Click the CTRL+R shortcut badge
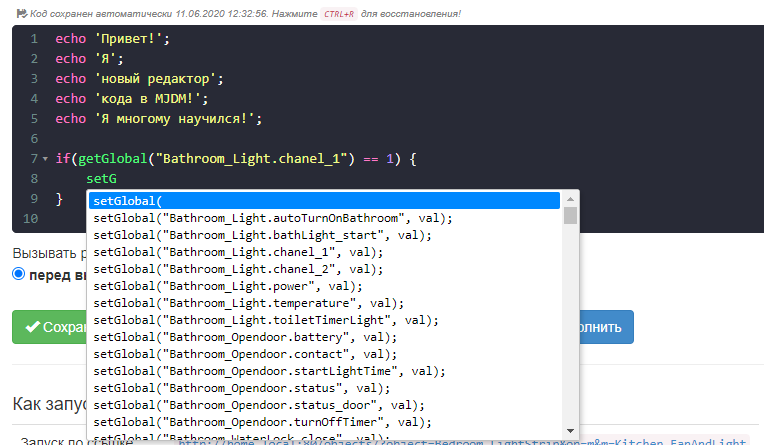Viewport: 764px width, 445px height. click(339, 14)
